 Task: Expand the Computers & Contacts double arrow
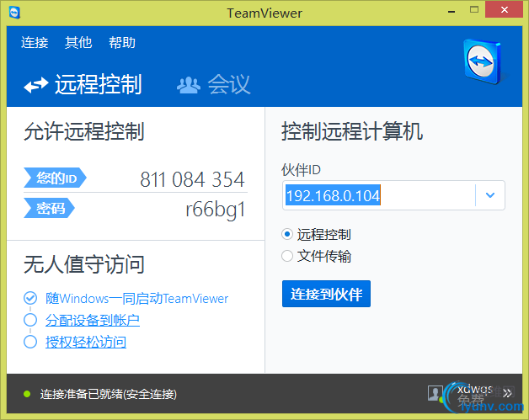507,393
